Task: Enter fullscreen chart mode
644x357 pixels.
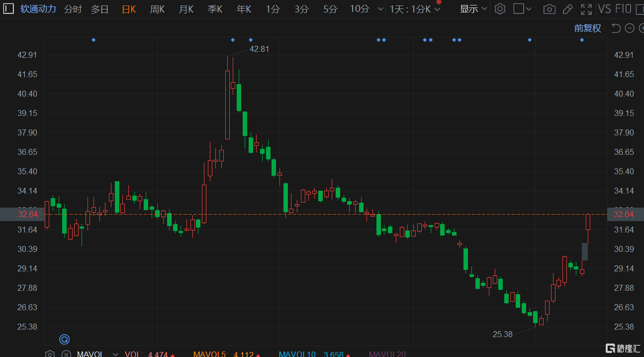Action: coord(586,9)
